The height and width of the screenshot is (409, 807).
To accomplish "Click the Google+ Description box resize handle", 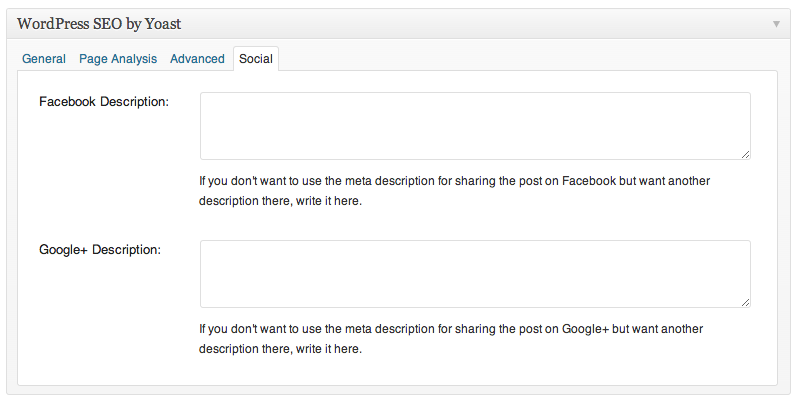I will tap(745, 301).
